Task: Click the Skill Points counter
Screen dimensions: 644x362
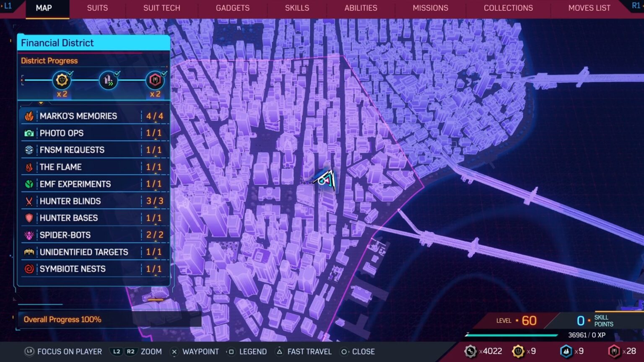Action: point(595,321)
